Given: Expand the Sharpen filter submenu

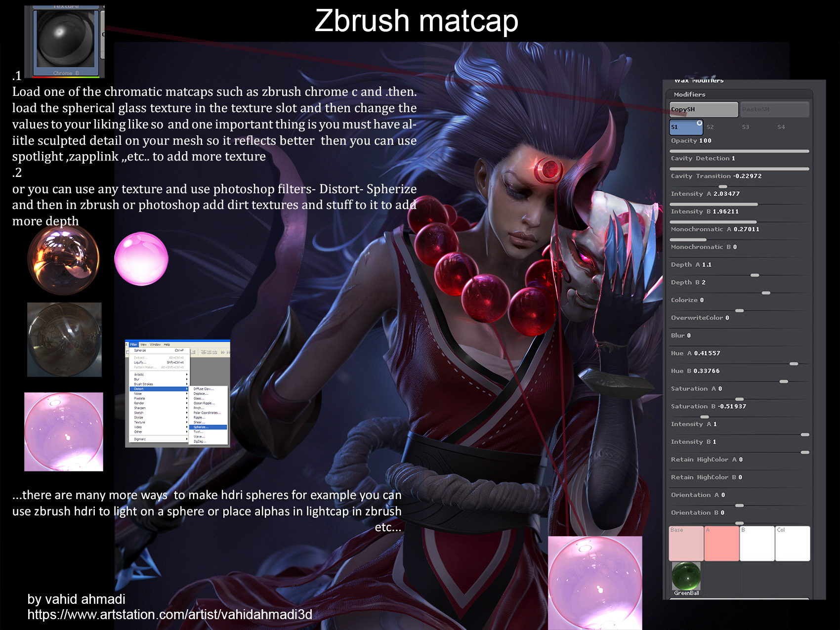Looking at the screenshot, I should coord(159,408).
